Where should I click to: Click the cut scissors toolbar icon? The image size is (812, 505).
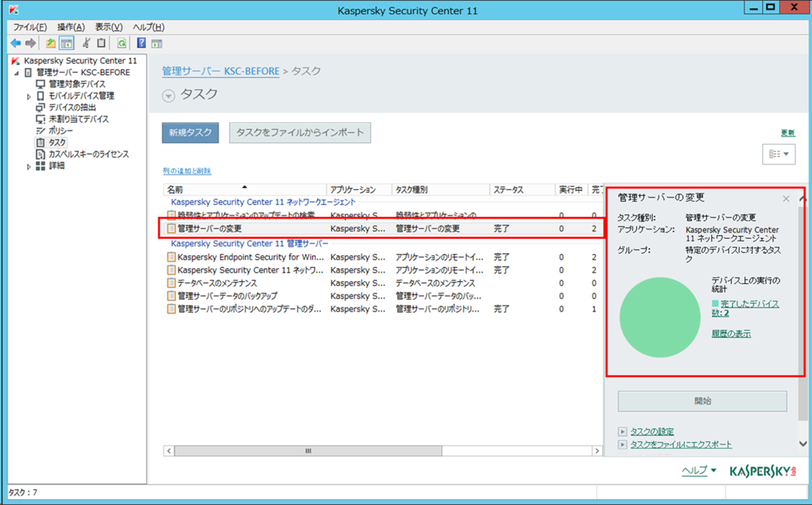(86, 43)
